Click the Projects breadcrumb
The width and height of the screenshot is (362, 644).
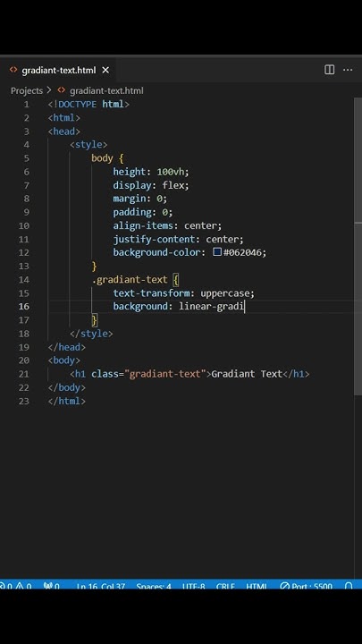pos(27,90)
